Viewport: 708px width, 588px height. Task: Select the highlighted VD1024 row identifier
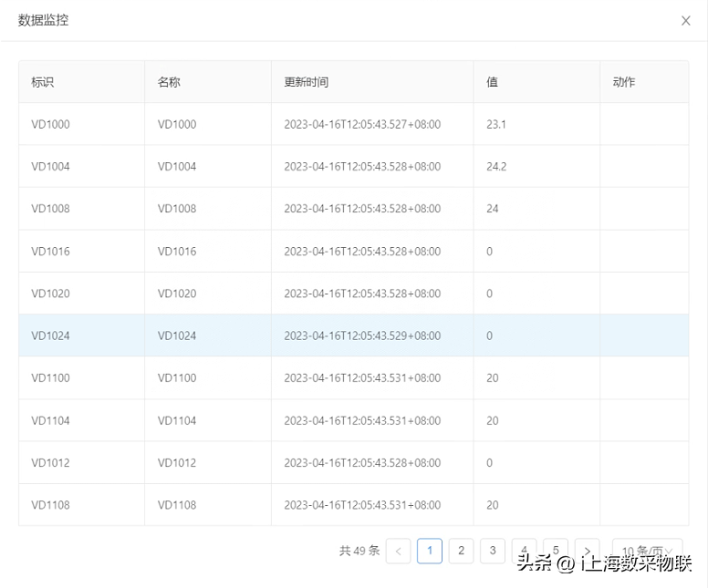(x=50, y=335)
